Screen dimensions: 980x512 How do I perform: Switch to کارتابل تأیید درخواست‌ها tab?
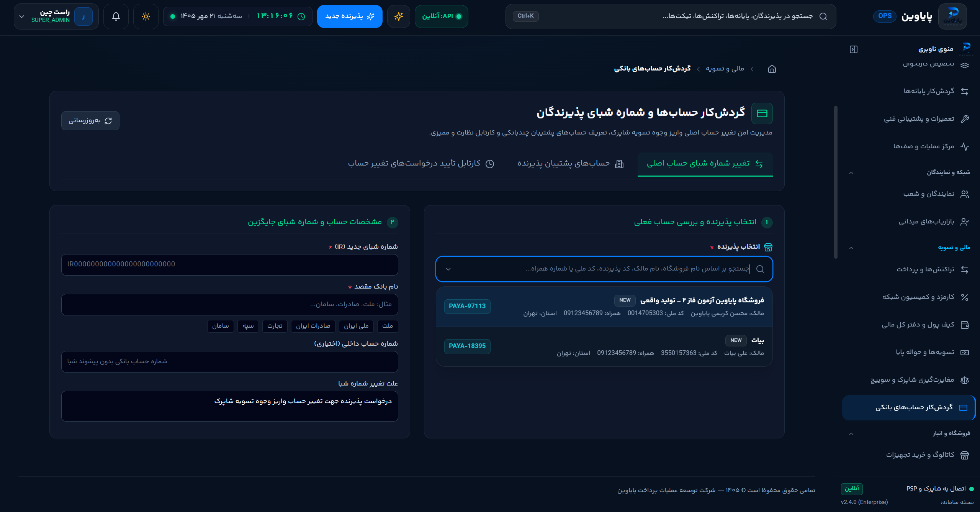coord(421,164)
